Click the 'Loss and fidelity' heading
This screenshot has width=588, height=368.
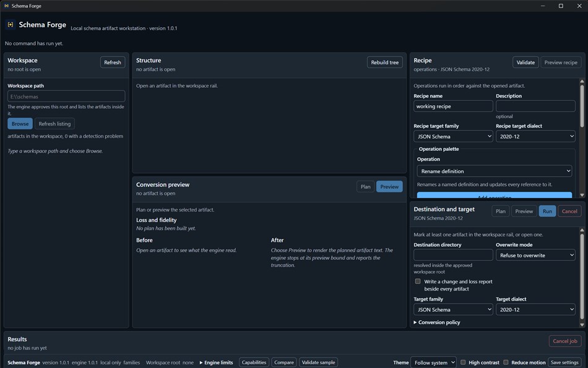pyautogui.click(x=157, y=220)
